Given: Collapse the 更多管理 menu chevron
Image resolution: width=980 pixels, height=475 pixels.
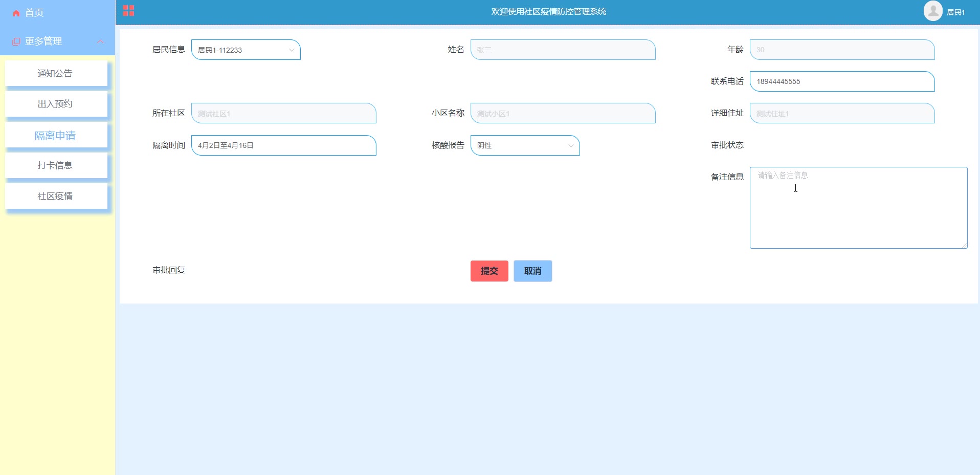Looking at the screenshot, I should coord(100,41).
